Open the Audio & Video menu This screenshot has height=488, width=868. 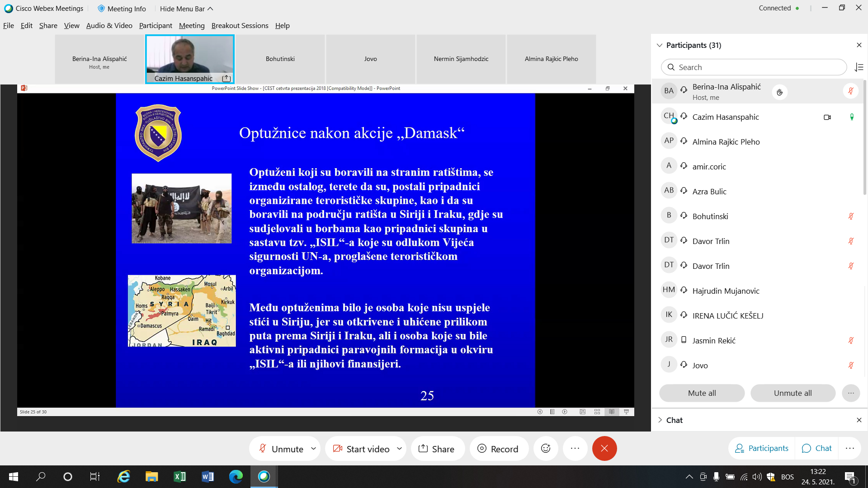click(x=109, y=26)
